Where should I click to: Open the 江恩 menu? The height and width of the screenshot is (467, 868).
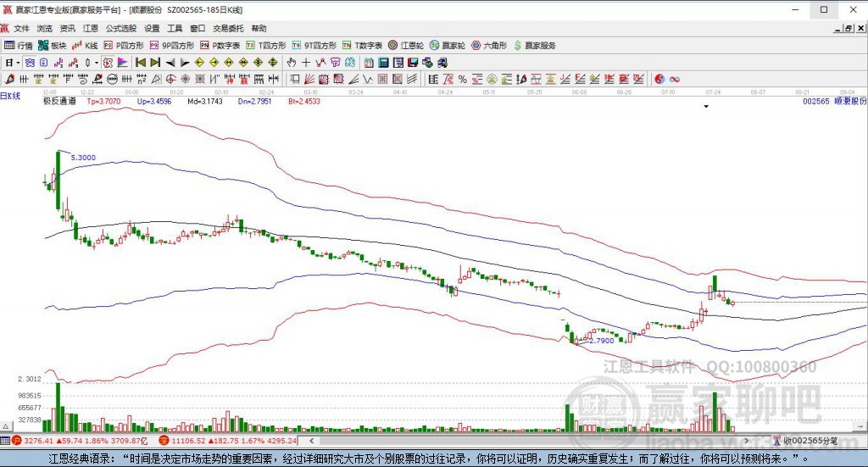point(90,28)
